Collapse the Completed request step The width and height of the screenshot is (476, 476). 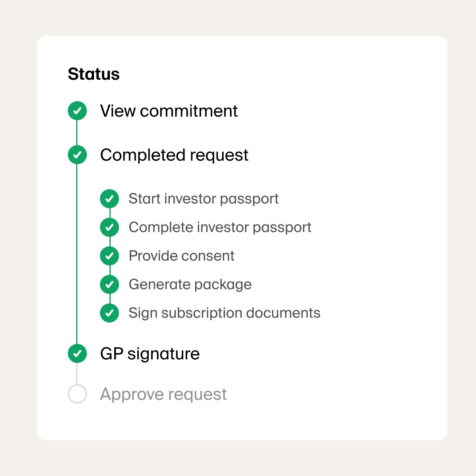click(x=174, y=155)
